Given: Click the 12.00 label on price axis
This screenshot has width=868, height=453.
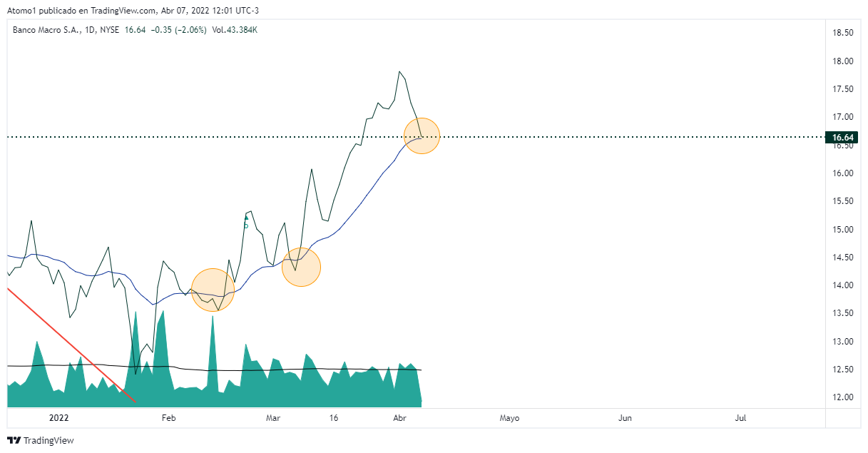Looking at the screenshot, I should [843, 397].
